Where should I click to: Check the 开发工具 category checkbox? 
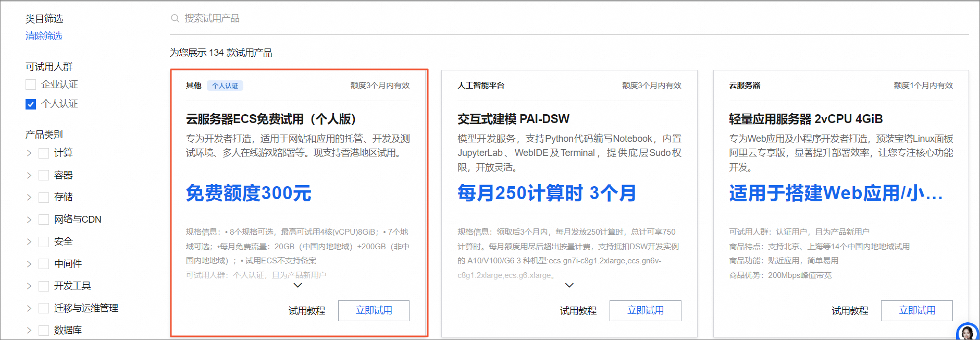[44, 286]
